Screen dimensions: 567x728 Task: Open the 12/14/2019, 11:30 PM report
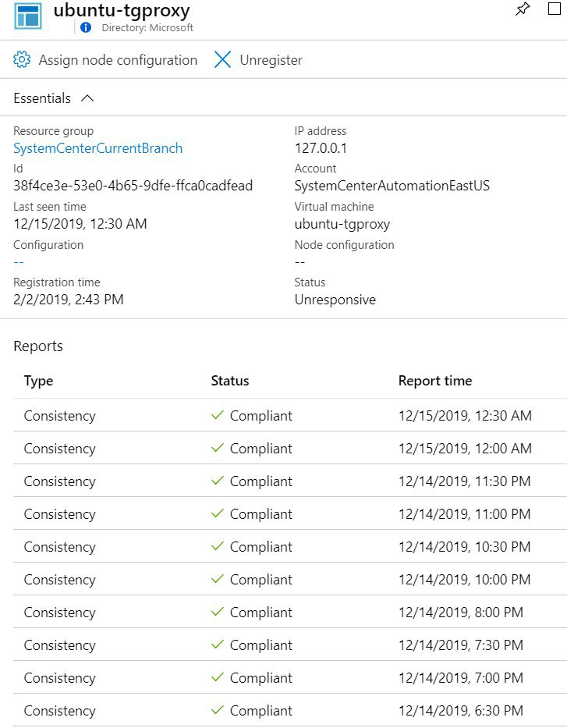click(290, 481)
